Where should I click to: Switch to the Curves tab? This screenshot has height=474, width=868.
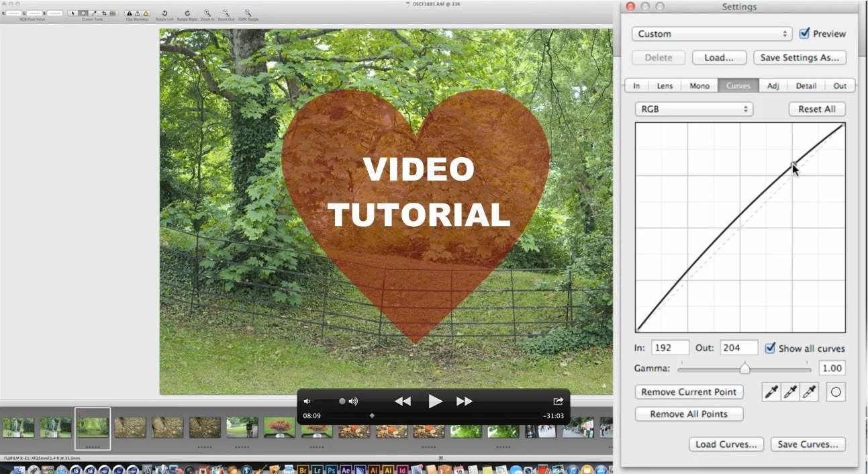coord(738,85)
